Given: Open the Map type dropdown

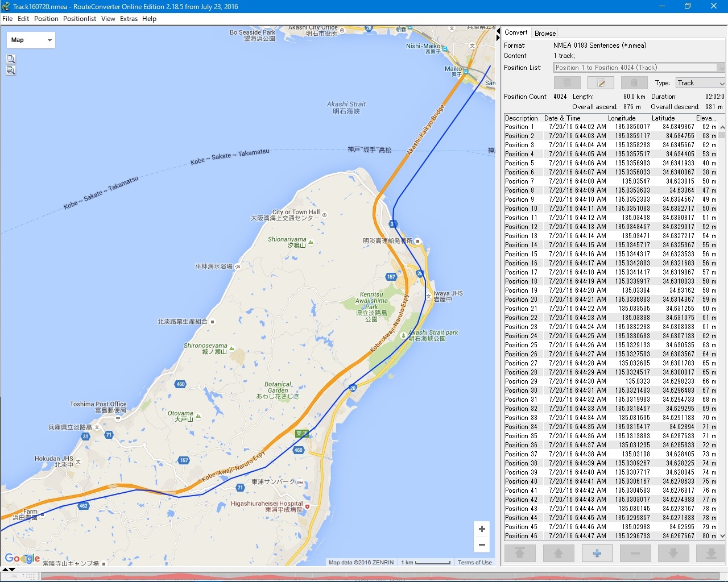Looking at the screenshot, I should (x=31, y=40).
